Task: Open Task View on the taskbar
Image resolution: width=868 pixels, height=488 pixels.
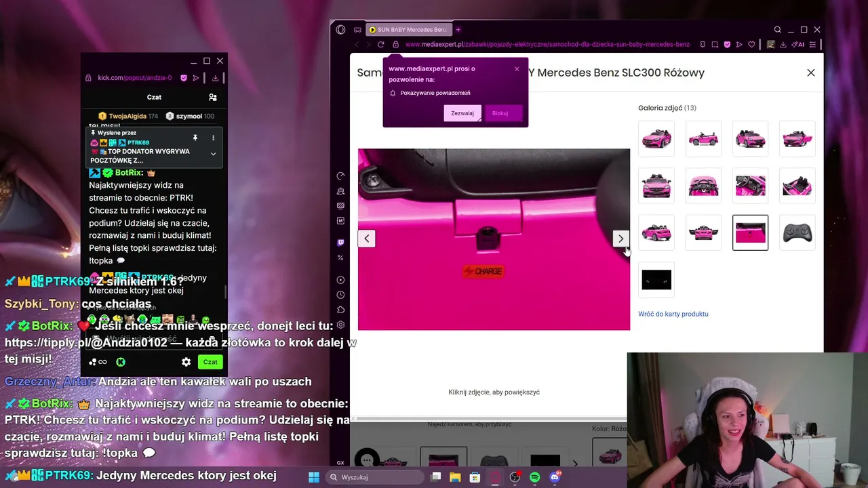Action: click(x=436, y=477)
